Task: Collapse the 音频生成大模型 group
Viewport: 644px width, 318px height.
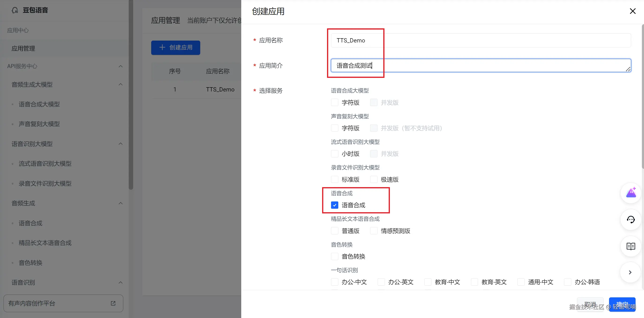Action: pyautogui.click(x=121, y=84)
